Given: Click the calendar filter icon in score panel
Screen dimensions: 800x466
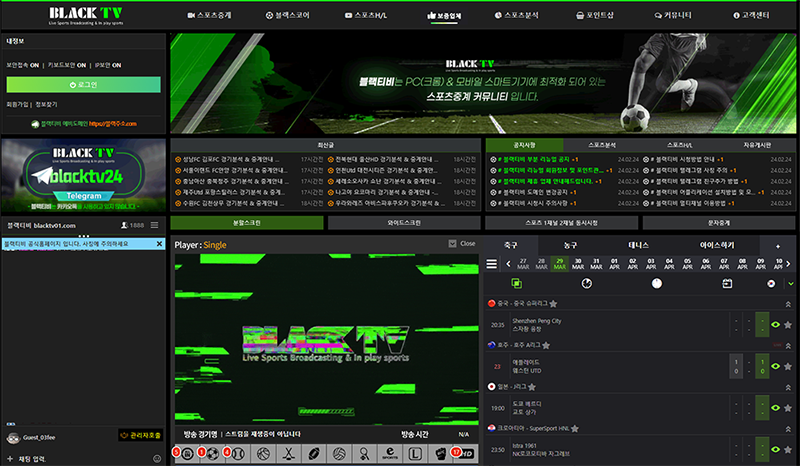Looking at the screenshot, I should point(727,283).
